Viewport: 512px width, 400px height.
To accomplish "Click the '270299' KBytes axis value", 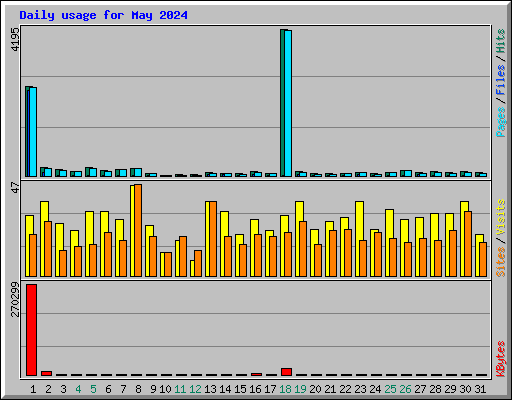I will (x=15, y=299).
